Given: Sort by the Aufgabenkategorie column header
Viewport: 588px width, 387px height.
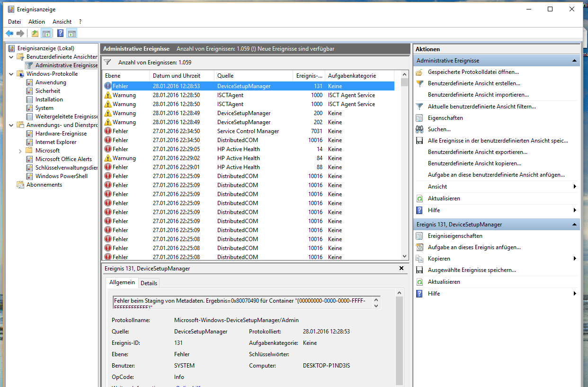Looking at the screenshot, I should [360, 76].
